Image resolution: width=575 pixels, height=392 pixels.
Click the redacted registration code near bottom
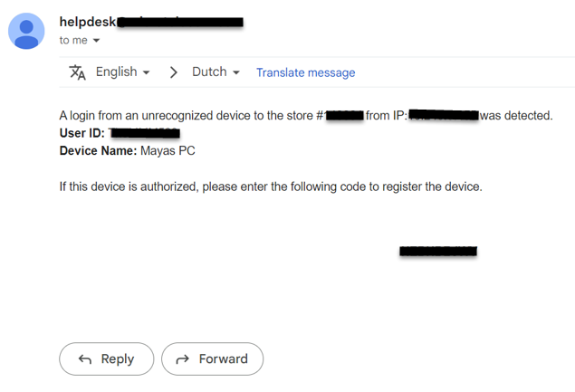(x=438, y=251)
